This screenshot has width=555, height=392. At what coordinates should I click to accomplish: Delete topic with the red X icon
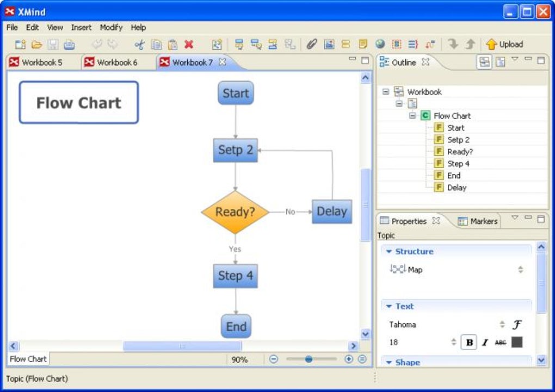click(189, 44)
